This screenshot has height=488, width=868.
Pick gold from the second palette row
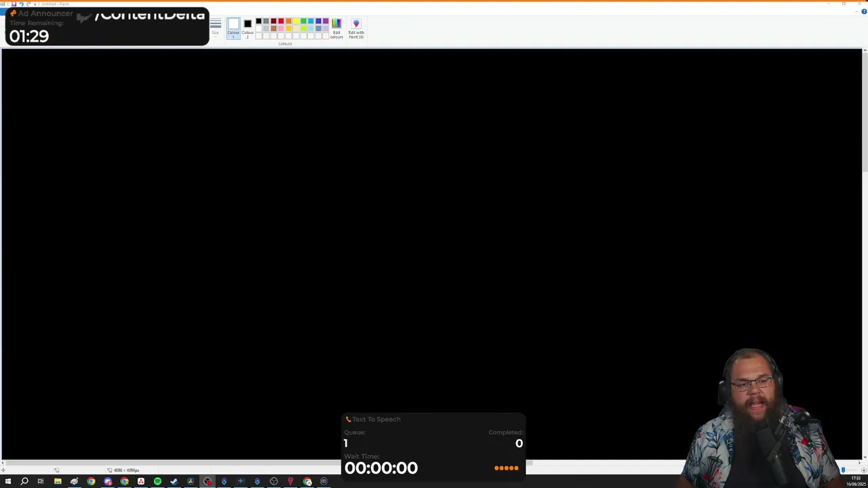288,28
